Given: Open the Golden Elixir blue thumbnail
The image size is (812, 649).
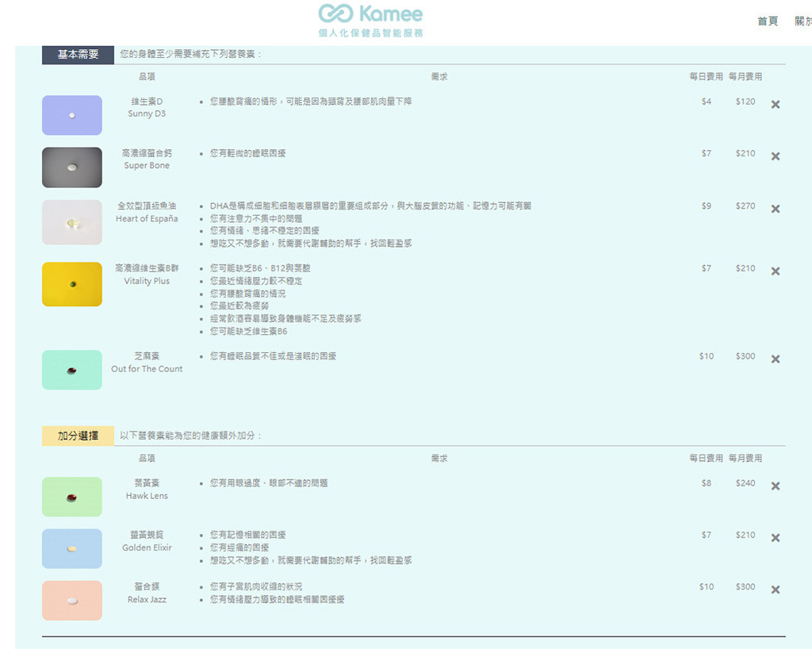Looking at the screenshot, I should [x=72, y=548].
